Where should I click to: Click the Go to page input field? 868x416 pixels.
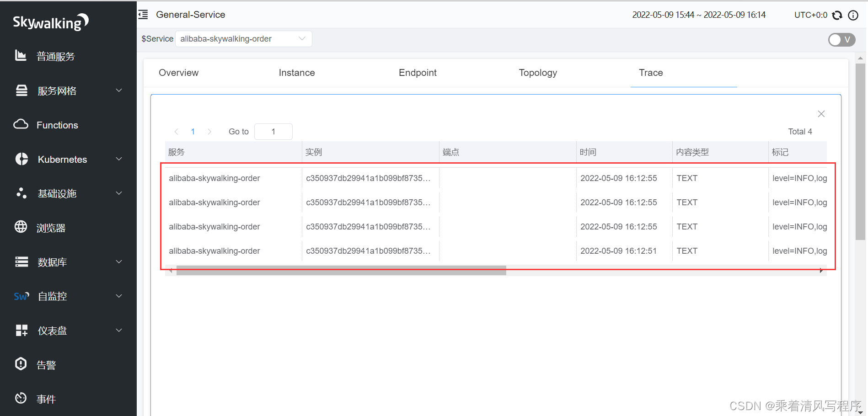[x=273, y=132]
